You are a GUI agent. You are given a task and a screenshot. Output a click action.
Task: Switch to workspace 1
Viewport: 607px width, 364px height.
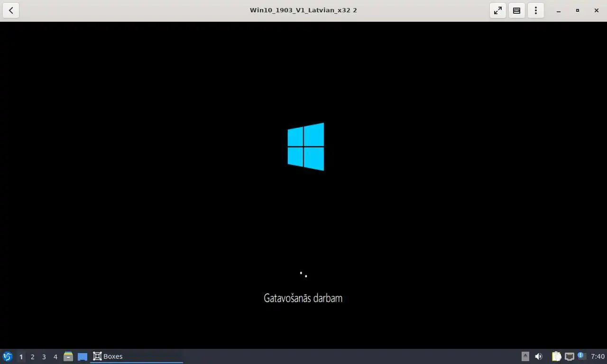pos(21,356)
